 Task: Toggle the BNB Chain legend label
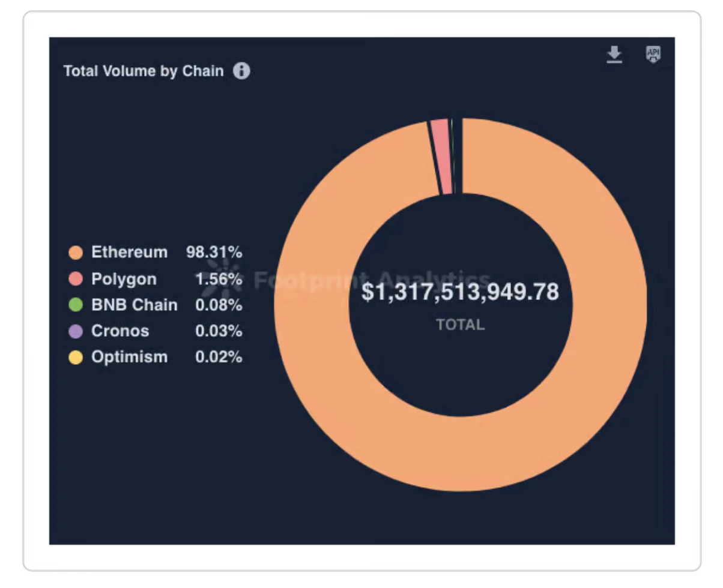[134, 305]
